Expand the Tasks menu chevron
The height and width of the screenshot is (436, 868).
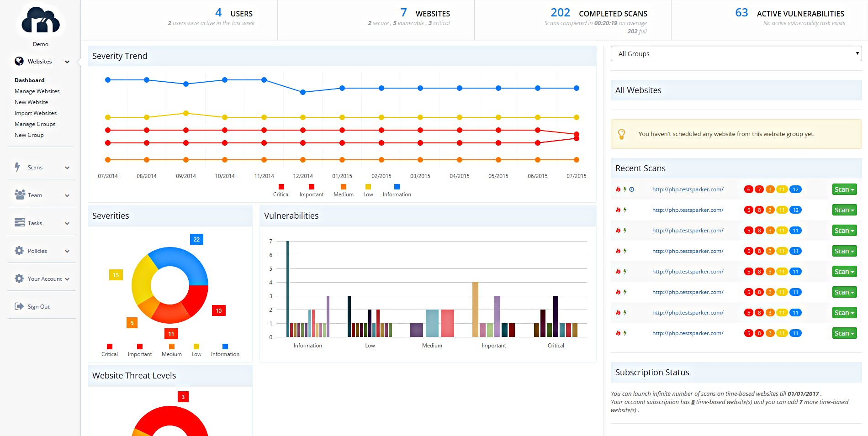[x=67, y=223]
